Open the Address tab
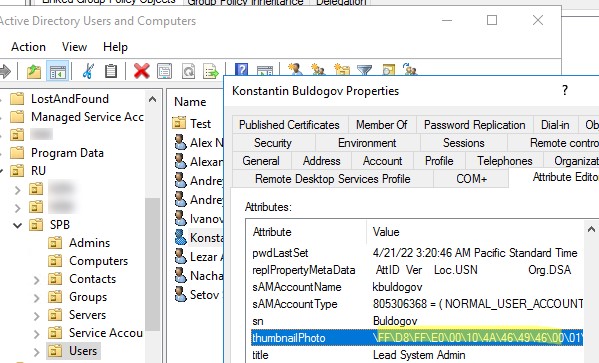The width and height of the screenshot is (599, 363). click(x=322, y=160)
